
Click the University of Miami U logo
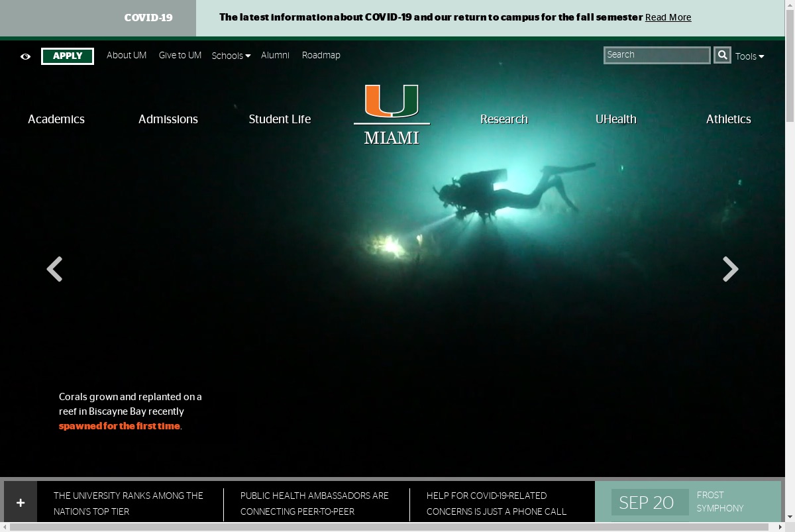pos(392,115)
